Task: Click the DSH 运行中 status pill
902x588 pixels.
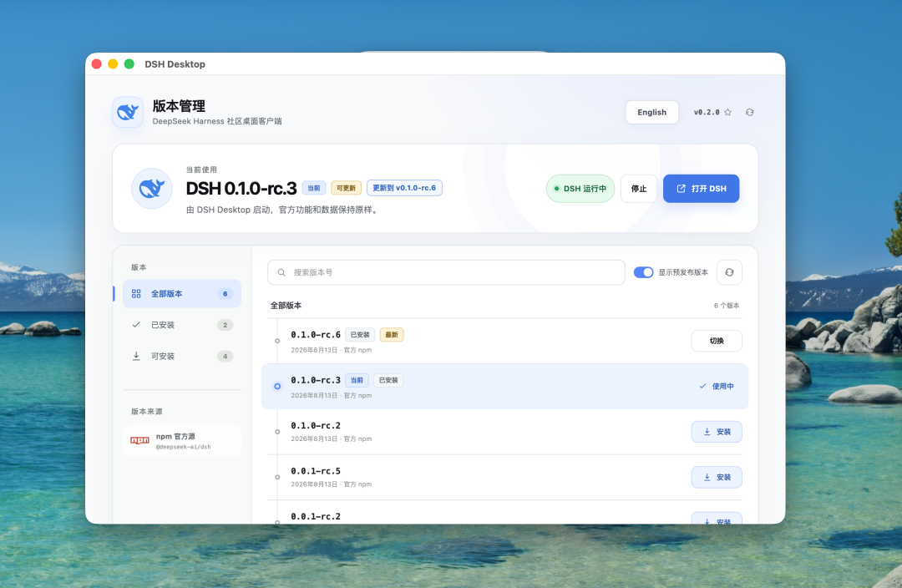Action: point(580,188)
